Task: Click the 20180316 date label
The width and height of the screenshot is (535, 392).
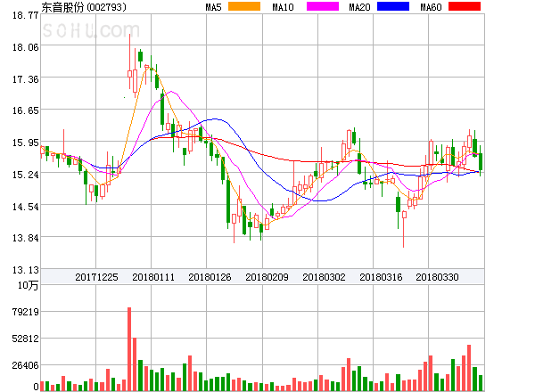Action: 381,277
